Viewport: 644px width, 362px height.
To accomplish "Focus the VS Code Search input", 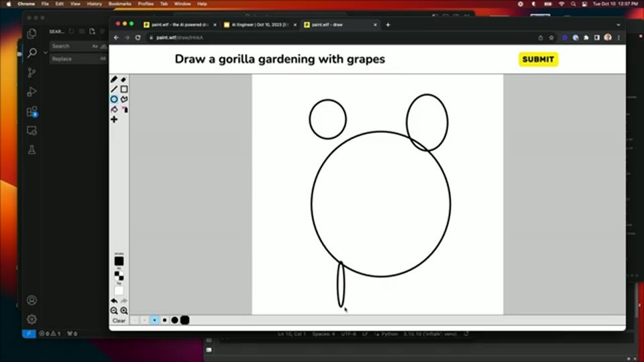I will pyautogui.click(x=78, y=46).
